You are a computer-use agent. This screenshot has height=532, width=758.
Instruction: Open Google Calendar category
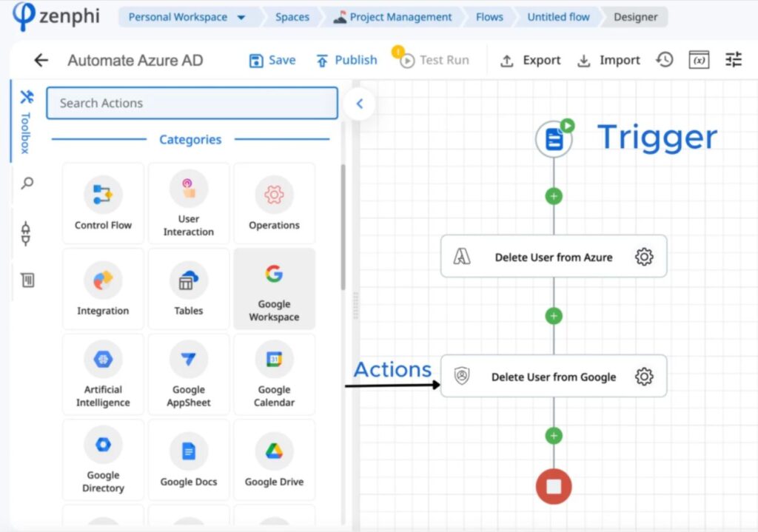[274, 374]
